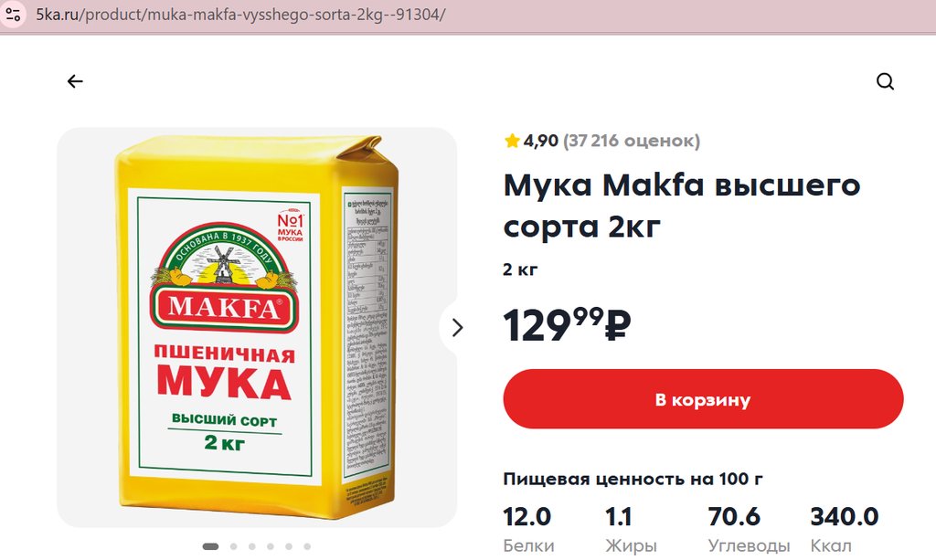Jump to the fourth carousel image dot
This screenshot has width=936, height=560.
[x=271, y=546]
